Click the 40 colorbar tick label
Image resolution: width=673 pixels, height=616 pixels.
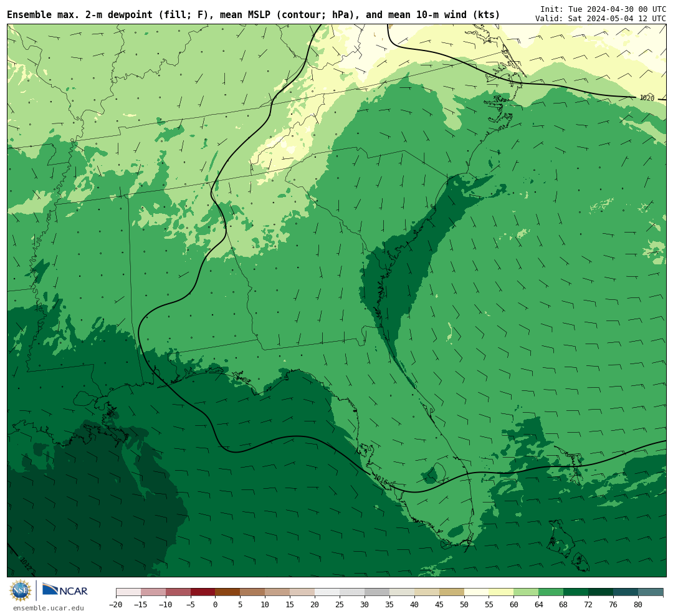click(414, 605)
